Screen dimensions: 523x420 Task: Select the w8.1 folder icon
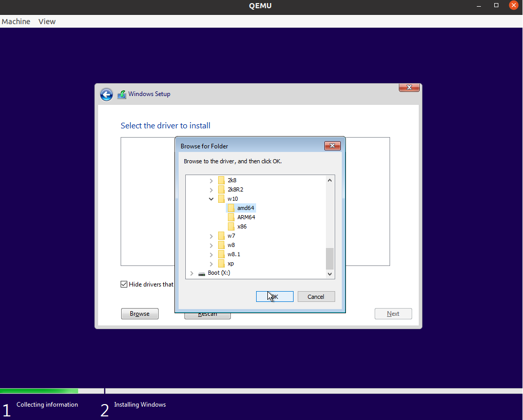(x=221, y=255)
